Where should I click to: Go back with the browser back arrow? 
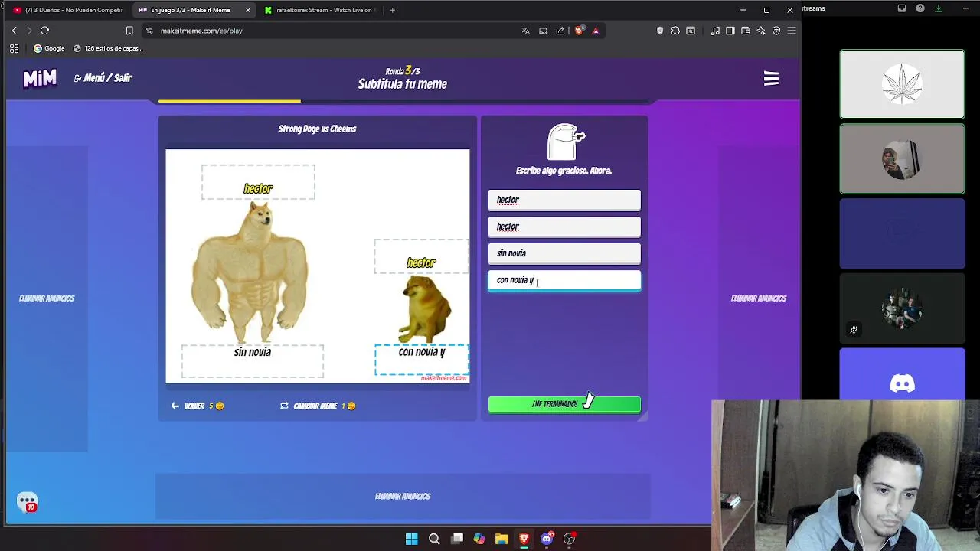click(x=14, y=31)
